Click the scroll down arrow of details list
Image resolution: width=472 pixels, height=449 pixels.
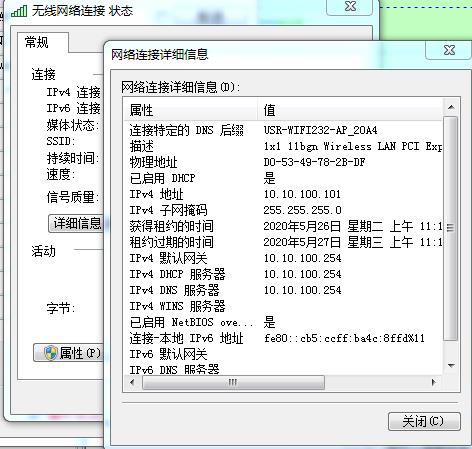451,366
